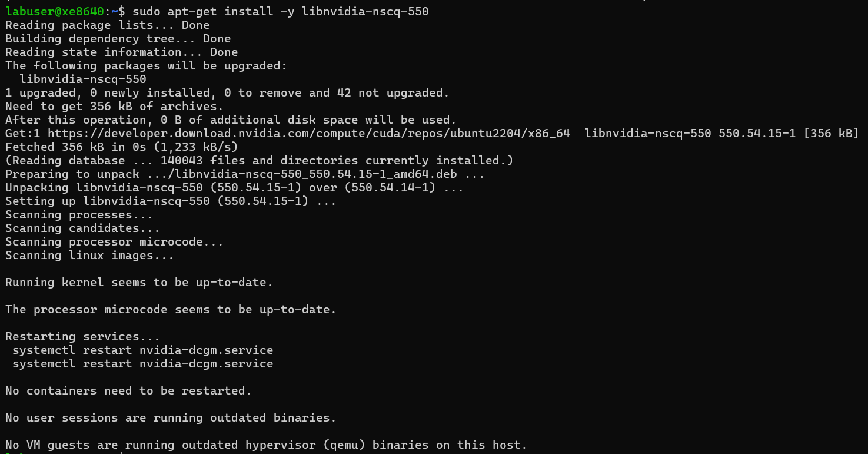Select the "1 upgraded, 0 newly installed" summary
This screenshot has height=454, width=868.
[227, 93]
